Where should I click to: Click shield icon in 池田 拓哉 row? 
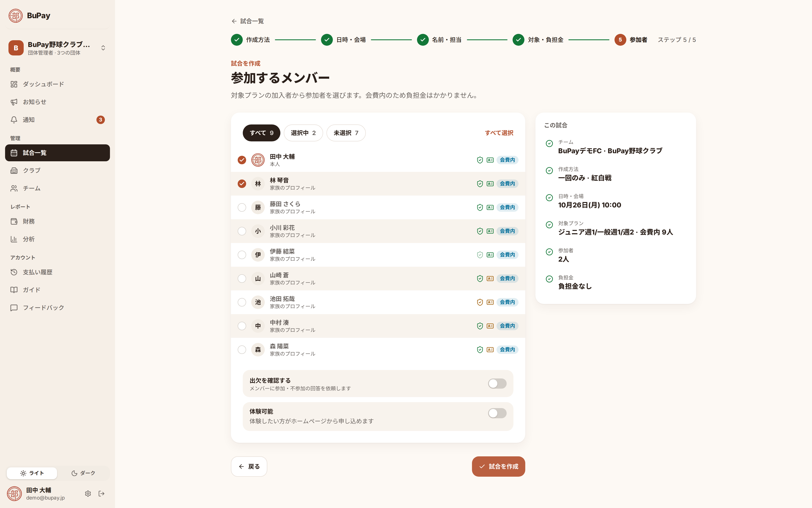[480, 302]
